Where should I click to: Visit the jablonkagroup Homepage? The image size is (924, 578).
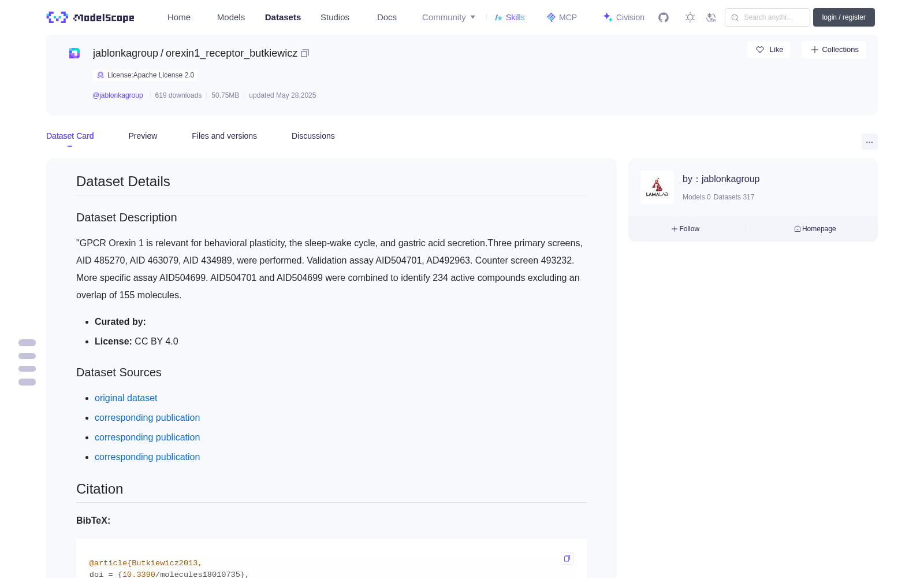click(815, 229)
